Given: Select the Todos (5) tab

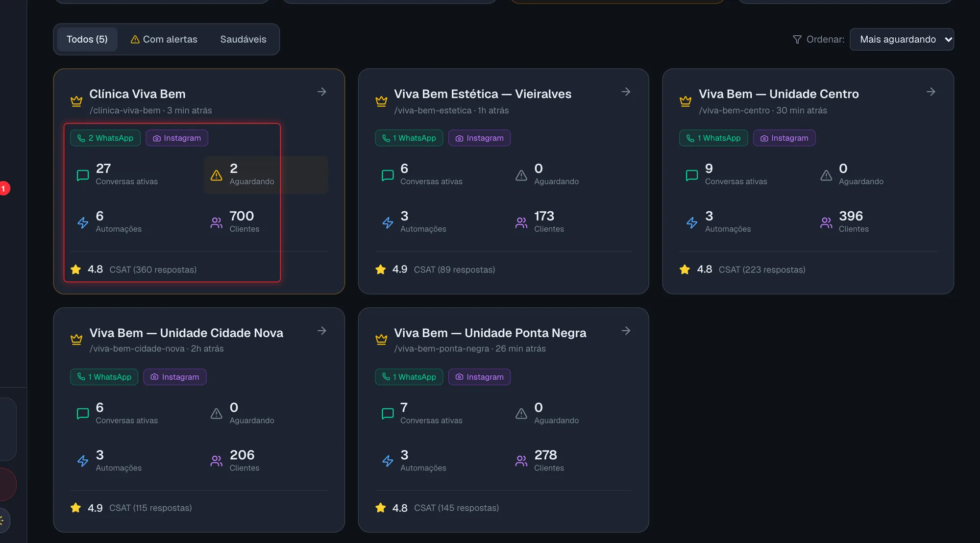Looking at the screenshot, I should tap(87, 39).
